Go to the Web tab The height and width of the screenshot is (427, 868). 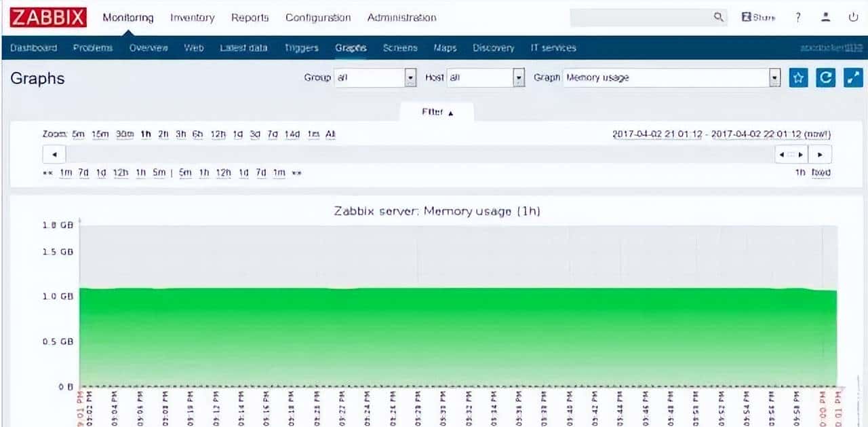[194, 48]
